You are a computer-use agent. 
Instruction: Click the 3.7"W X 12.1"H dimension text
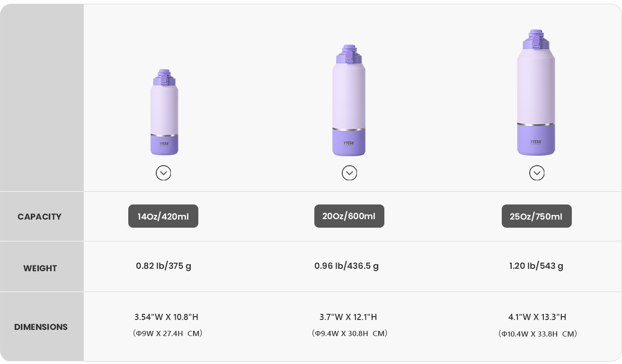[x=348, y=317]
